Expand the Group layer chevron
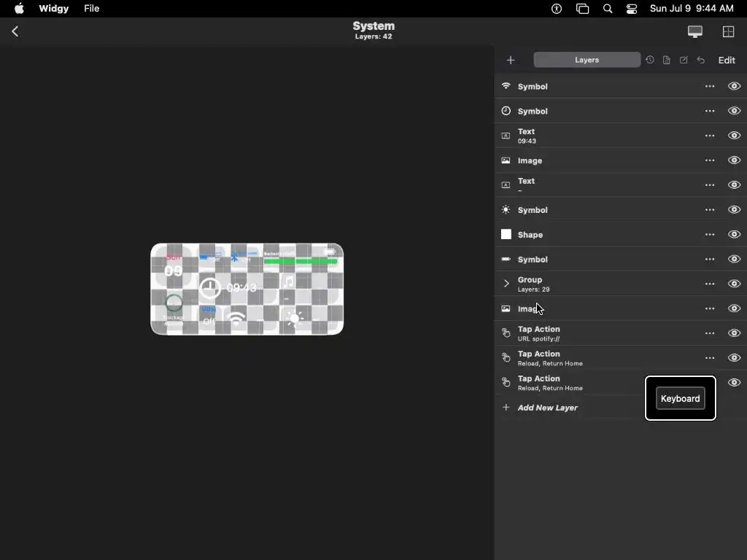The height and width of the screenshot is (560, 747). click(506, 284)
